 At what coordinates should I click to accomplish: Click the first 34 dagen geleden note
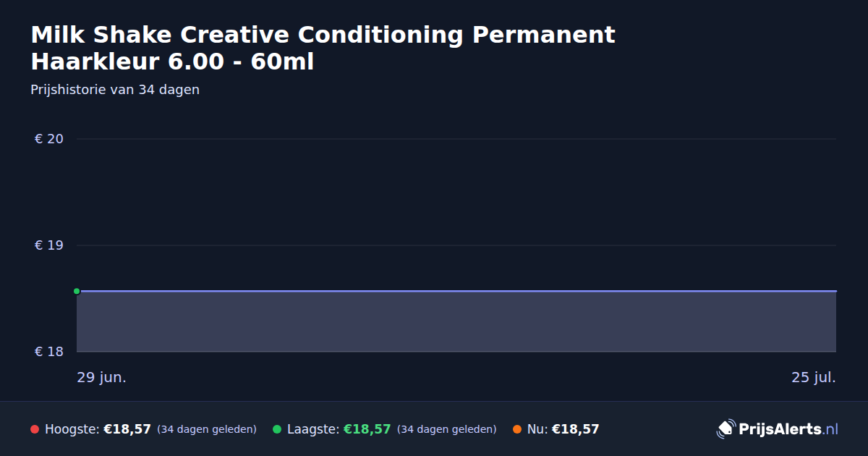207,429
